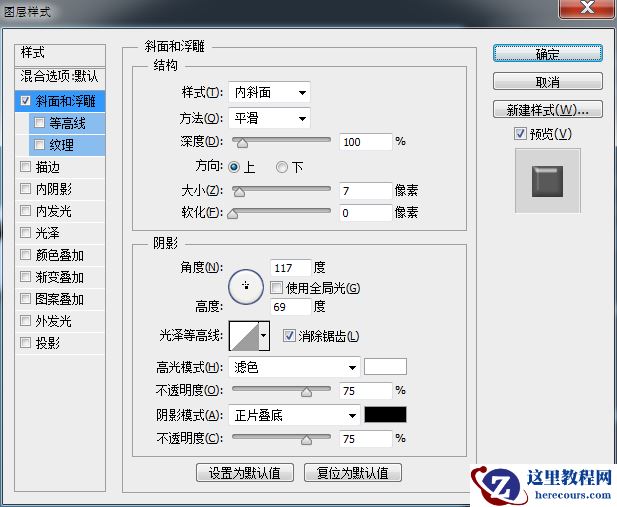Select the 投影 list item label

(48, 343)
